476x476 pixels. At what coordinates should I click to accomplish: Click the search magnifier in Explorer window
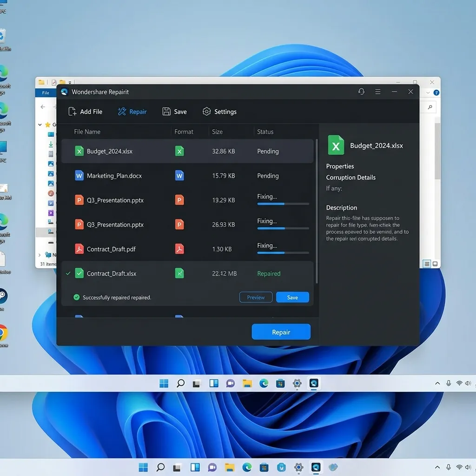430,107
